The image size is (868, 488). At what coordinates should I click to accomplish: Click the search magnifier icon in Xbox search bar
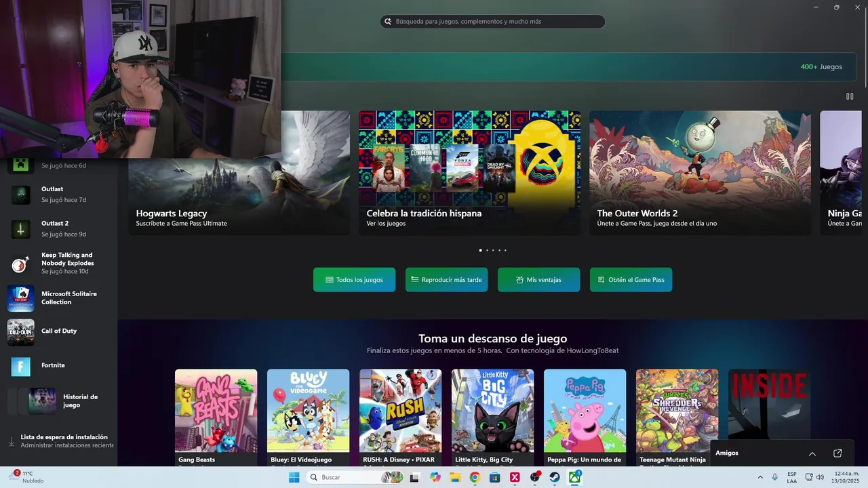(388, 22)
